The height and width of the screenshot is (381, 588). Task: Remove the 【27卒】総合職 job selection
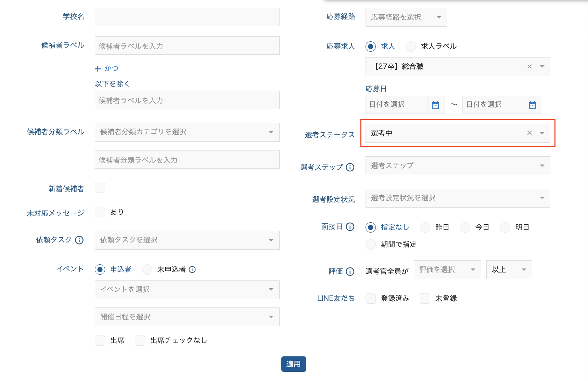point(529,67)
